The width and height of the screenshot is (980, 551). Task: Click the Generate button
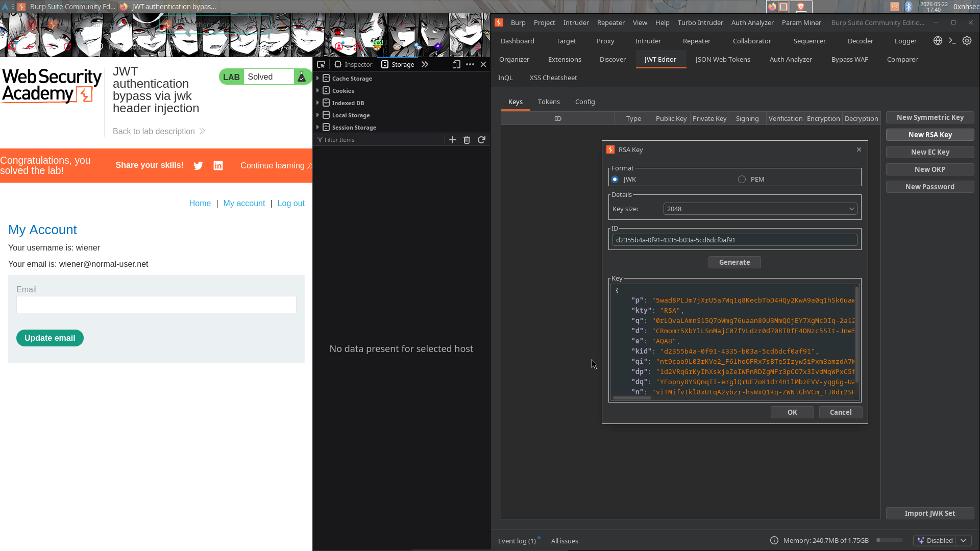point(734,262)
